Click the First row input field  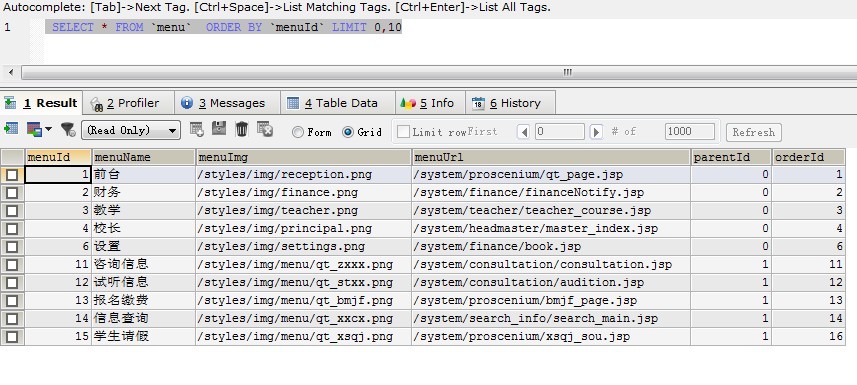[x=560, y=131]
